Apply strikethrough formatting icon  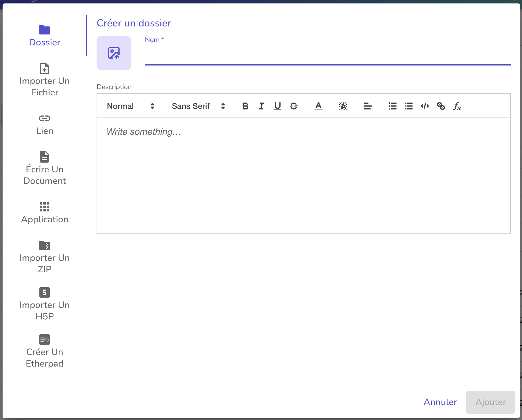[293, 106]
